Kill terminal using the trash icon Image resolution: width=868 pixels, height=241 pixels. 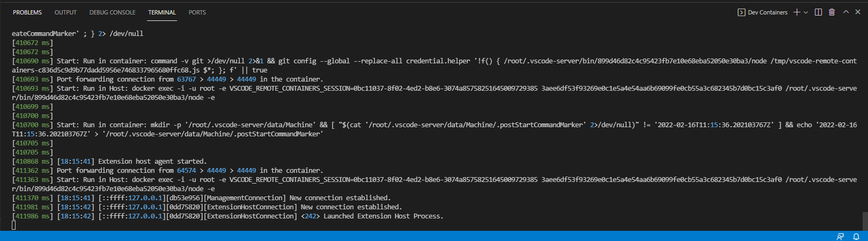pos(832,12)
